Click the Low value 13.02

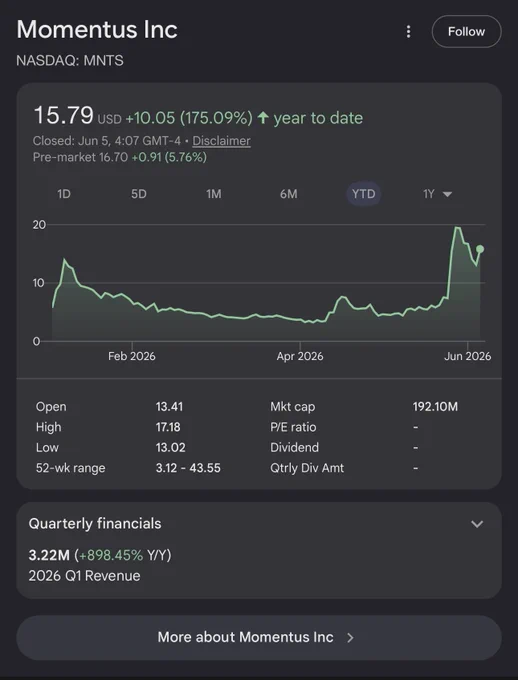coord(170,448)
